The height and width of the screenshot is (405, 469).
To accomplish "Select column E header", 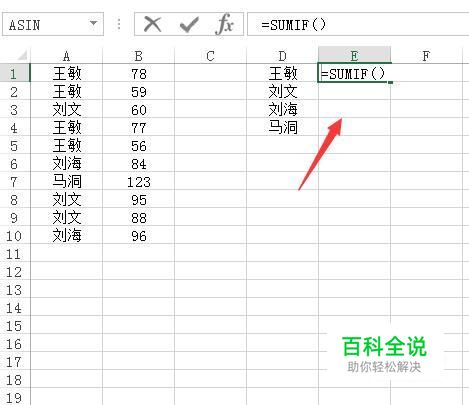I will click(354, 55).
